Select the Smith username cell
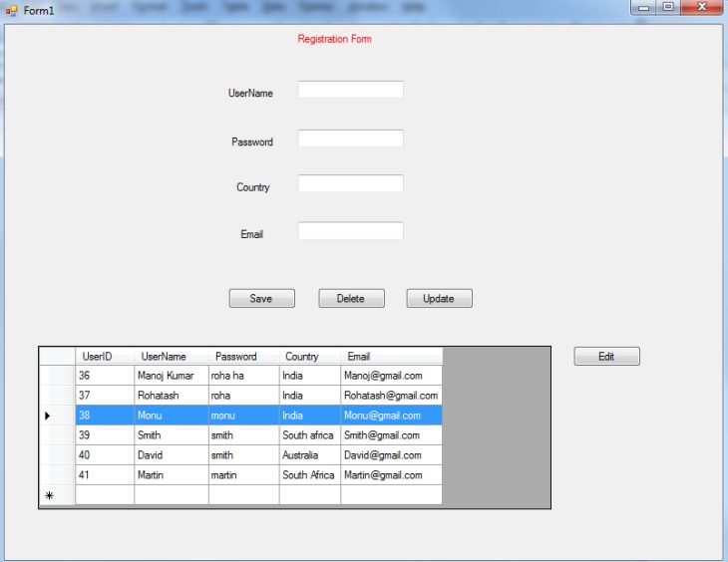Screen dimensions: 728x562 [172, 435]
